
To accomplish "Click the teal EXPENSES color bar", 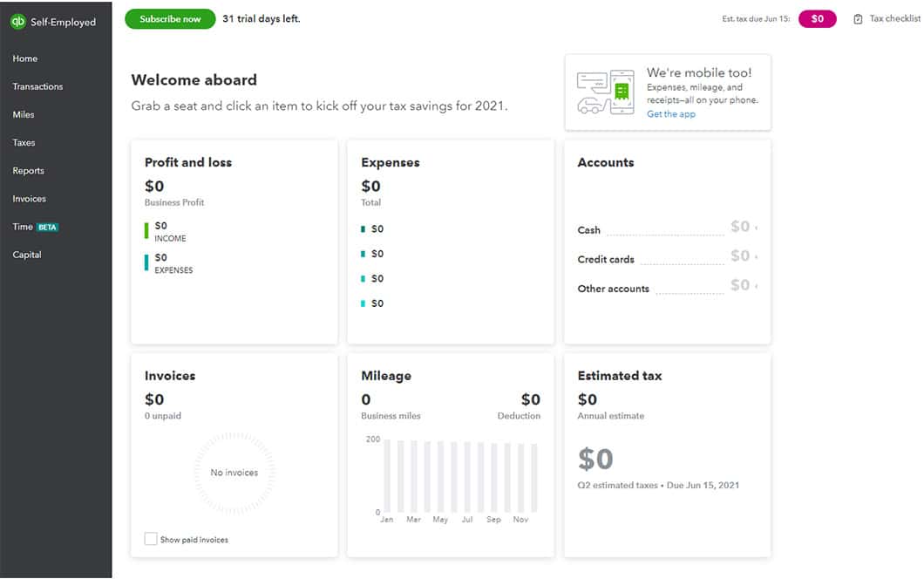I will click(146, 262).
